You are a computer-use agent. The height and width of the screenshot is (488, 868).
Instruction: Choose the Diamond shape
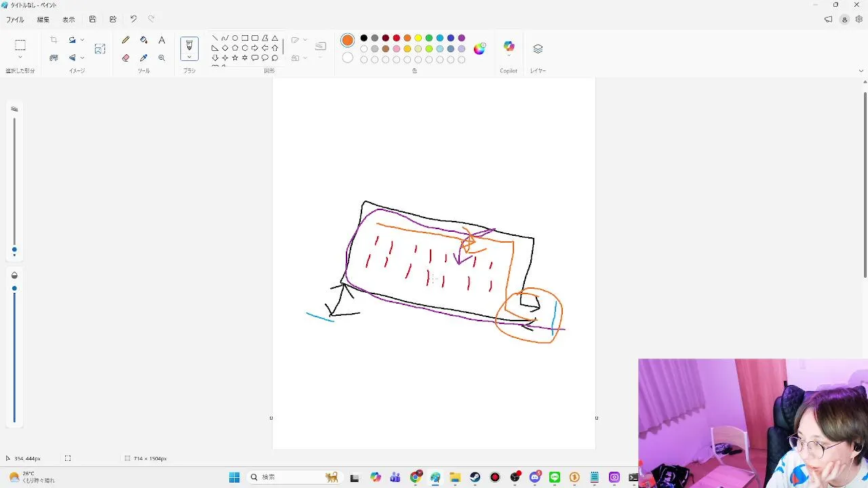pyautogui.click(x=225, y=48)
